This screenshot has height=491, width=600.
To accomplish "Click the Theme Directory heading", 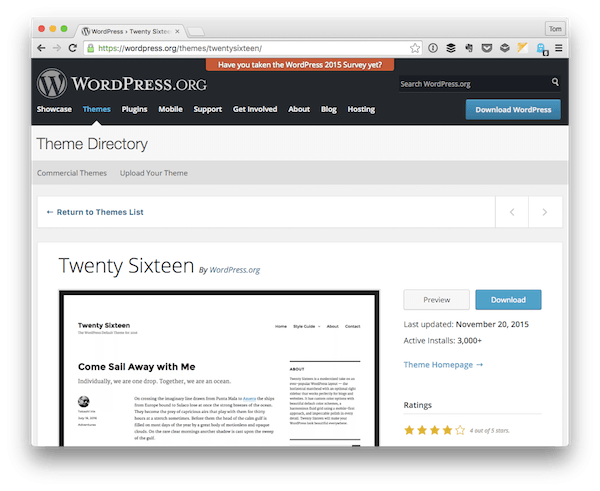I will coord(92,144).
